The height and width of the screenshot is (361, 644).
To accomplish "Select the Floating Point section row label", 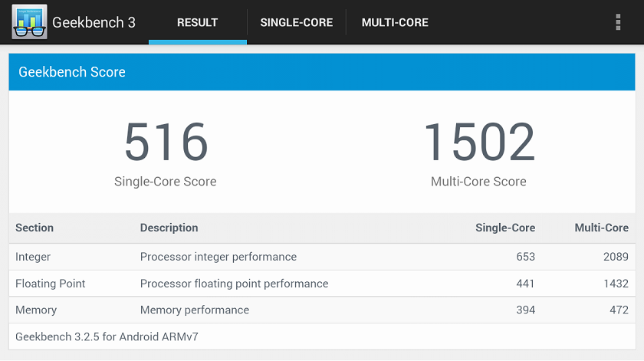I will coord(50,284).
